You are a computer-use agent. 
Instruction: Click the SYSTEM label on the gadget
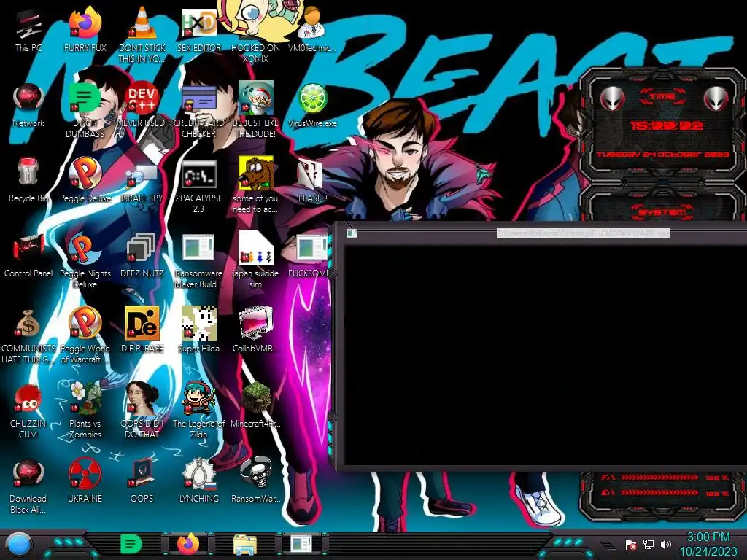662,212
